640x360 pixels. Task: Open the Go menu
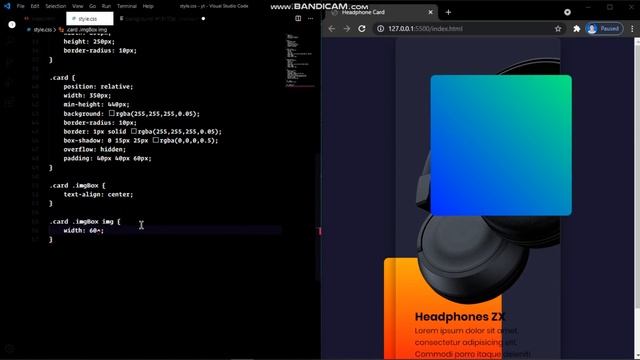[93, 6]
